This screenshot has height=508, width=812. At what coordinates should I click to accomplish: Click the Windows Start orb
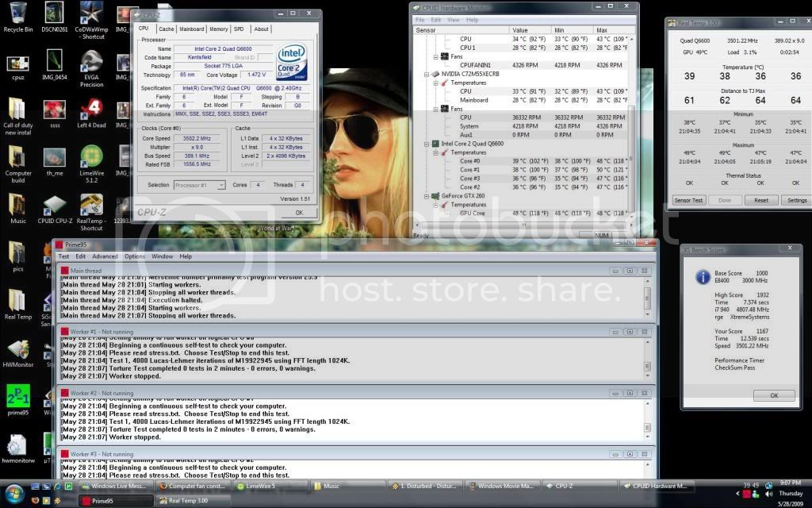tap(14, 493)
